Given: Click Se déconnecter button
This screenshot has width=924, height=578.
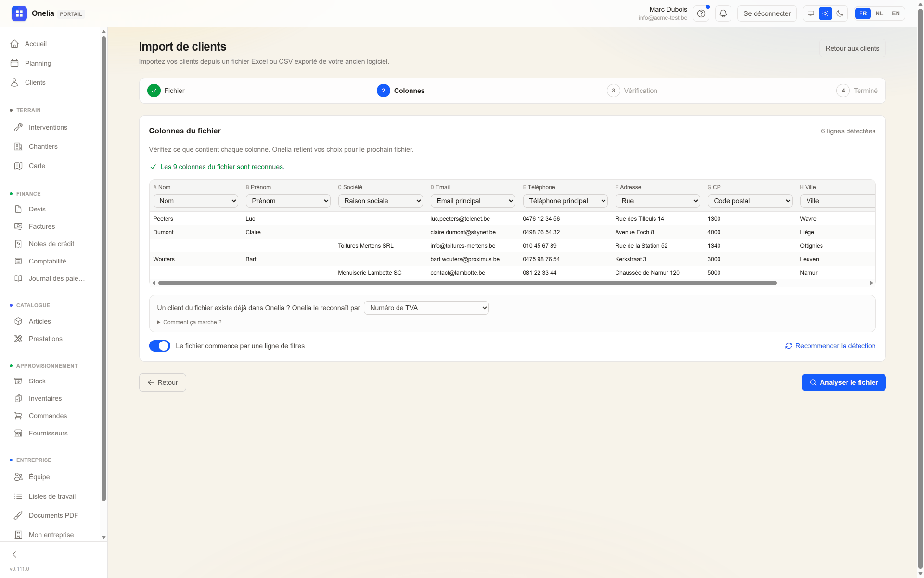Looking at the screenshot, I should (x=767, y=13).
